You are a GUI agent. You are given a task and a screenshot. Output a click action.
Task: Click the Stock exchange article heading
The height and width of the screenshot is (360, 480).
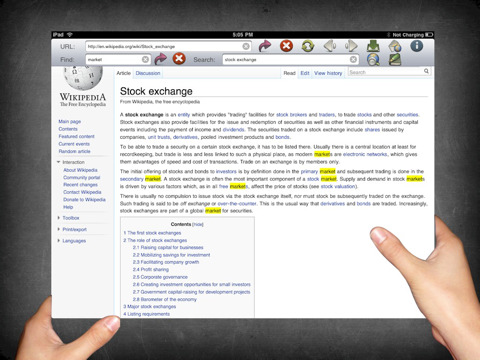point(156,91)
